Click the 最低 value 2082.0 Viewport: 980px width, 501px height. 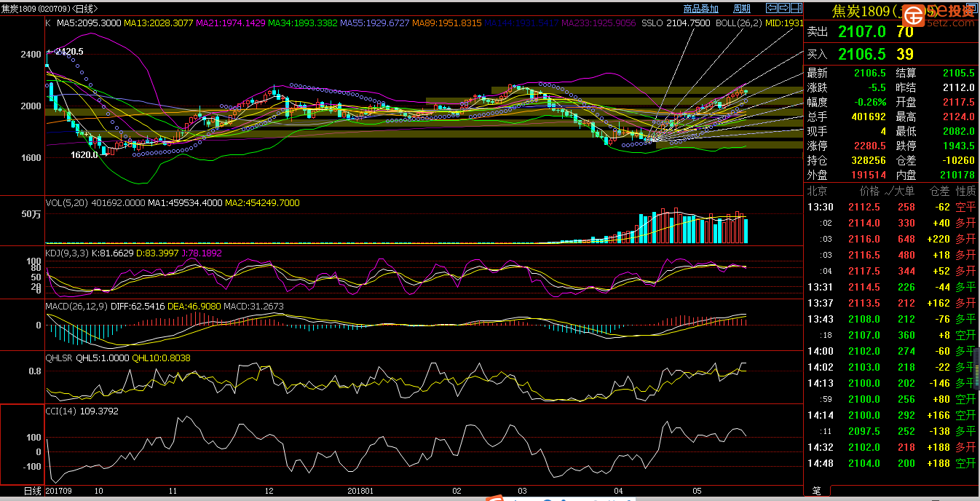958,131
